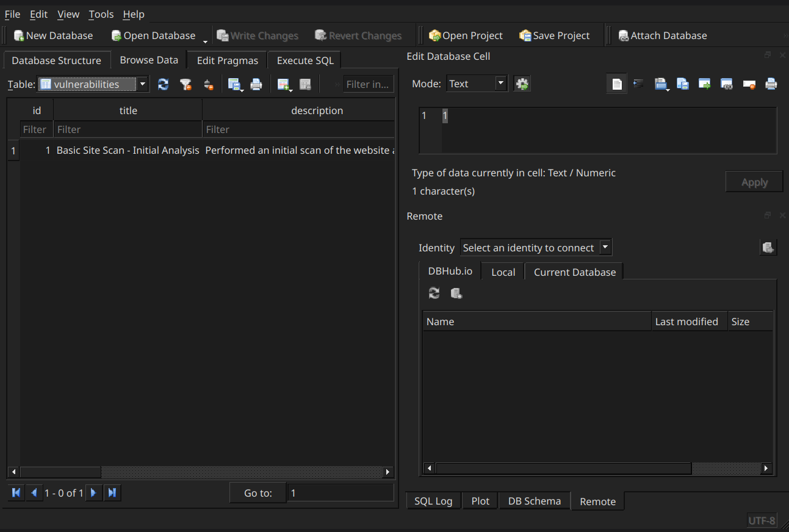Click the Go to record number field
This screenshot has height=532, width=789.
tap(340, 493)
